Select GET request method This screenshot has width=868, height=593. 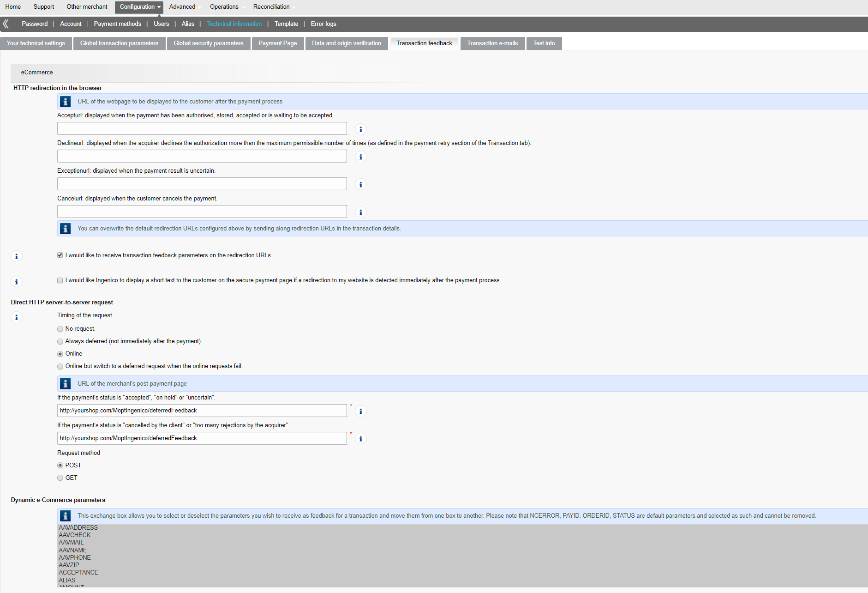60,478
